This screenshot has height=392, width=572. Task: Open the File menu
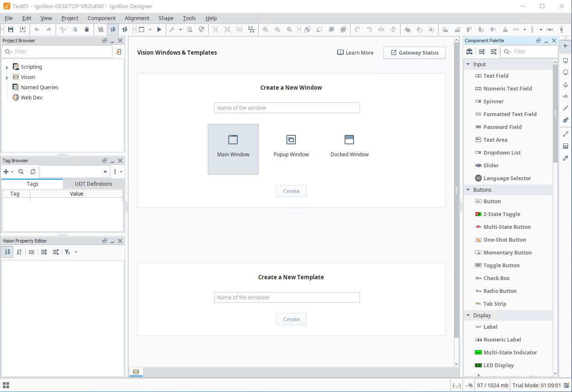coord(9,18)
